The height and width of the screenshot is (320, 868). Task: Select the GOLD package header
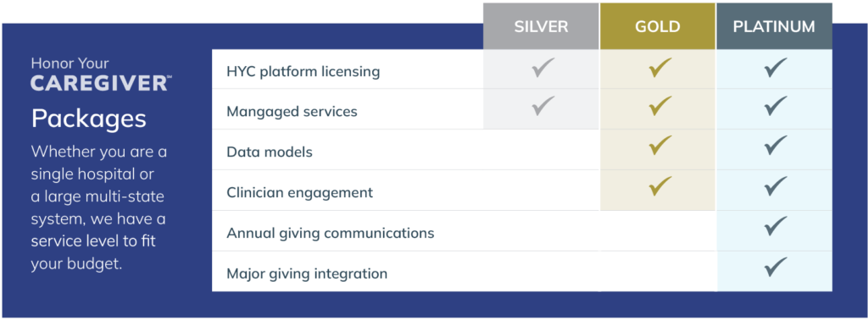click(x=658, y=26)
